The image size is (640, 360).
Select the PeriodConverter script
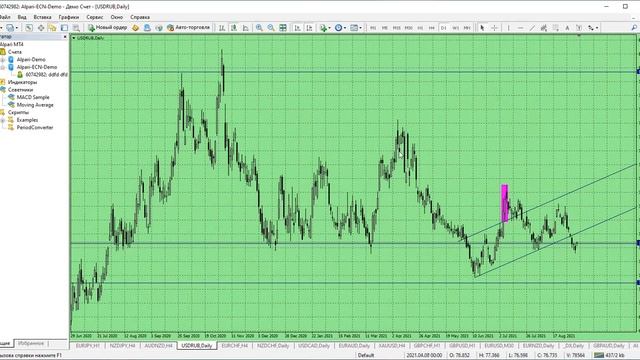(35, 127)
